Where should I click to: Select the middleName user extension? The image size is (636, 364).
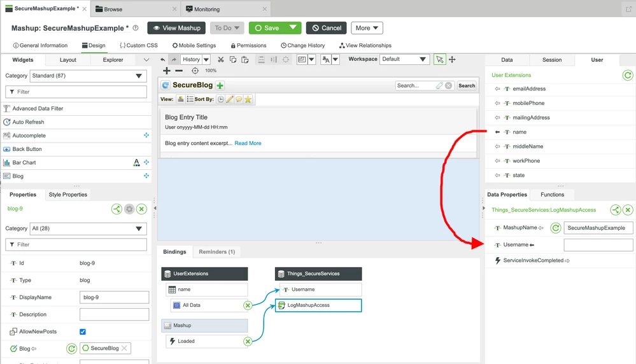click(x=528, y=146)
